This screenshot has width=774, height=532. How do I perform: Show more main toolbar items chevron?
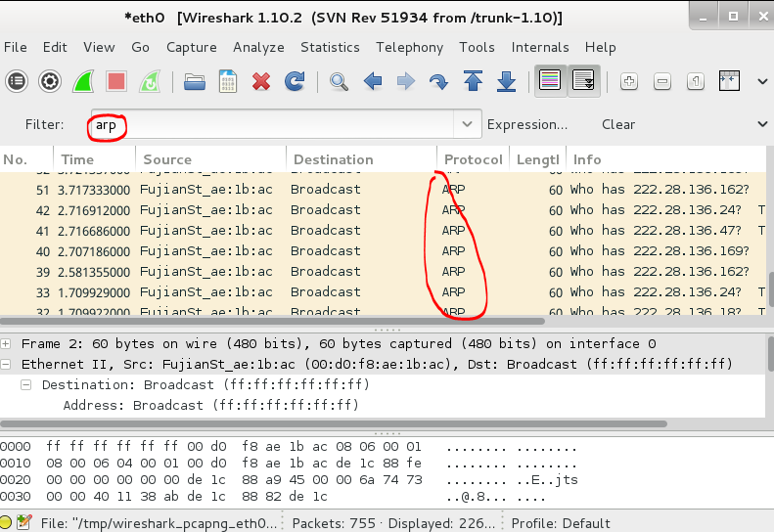click(x=762, y=81)
